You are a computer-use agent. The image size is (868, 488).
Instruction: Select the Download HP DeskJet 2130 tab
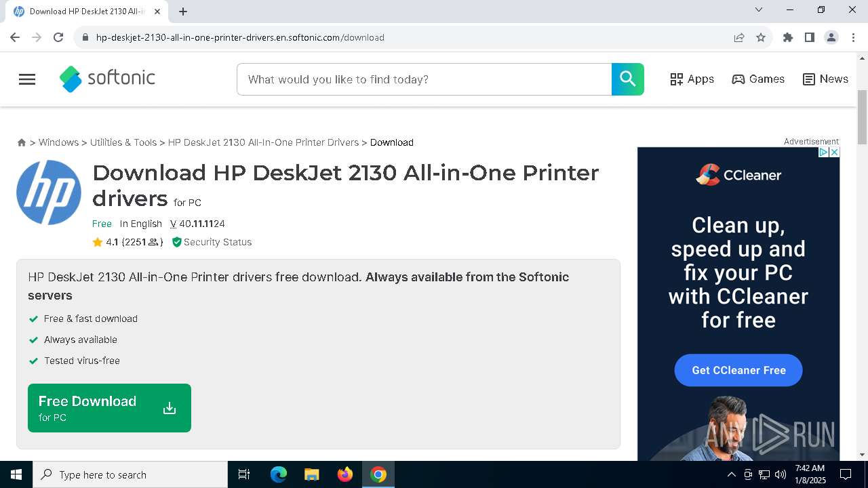(x=87, y=12)
